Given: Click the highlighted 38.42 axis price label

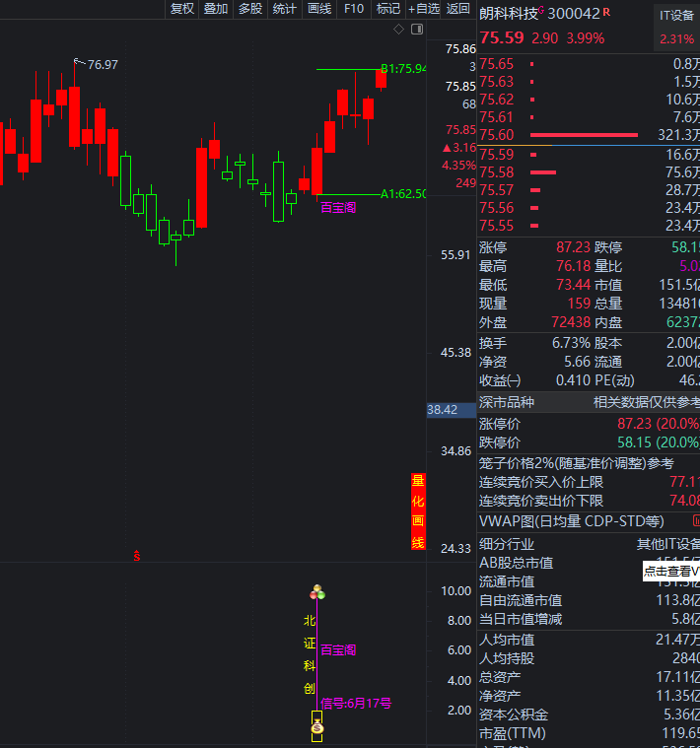Looking at the screenshot, I should (451, 410).
